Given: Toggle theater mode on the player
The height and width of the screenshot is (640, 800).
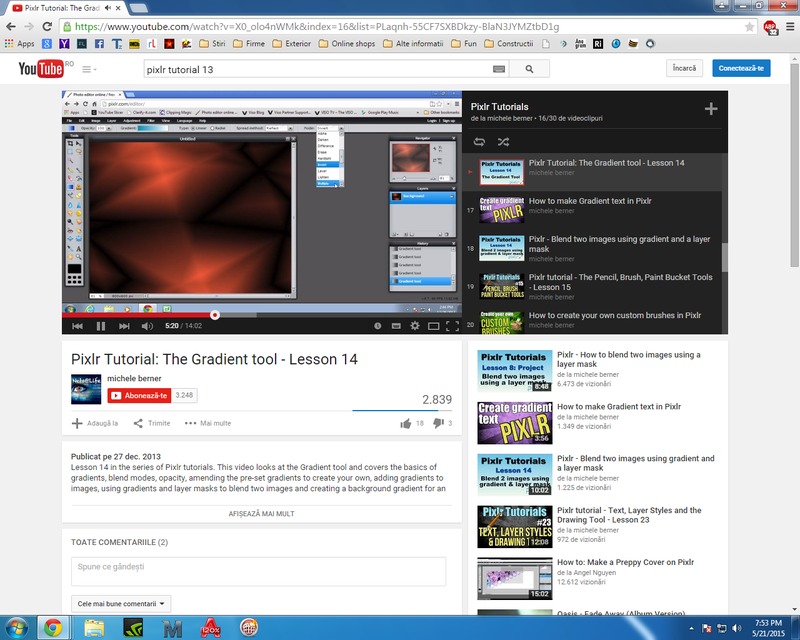Looking at the screenshot, I should 434,326.
